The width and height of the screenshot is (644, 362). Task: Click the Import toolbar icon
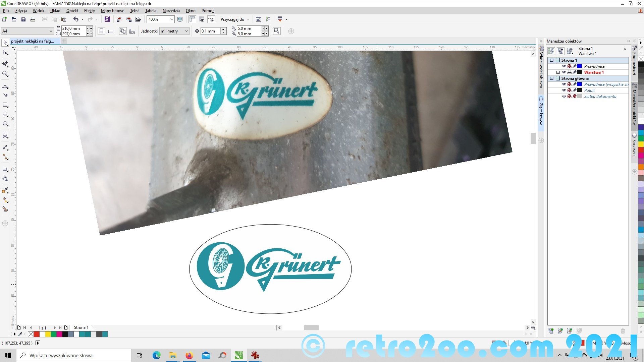119,19
